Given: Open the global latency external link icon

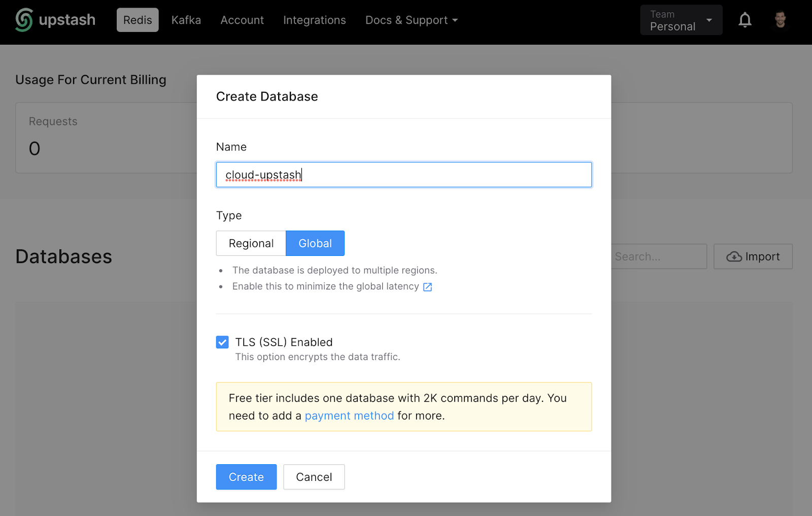Looking at the screenshot, I should tap(427, 287).
